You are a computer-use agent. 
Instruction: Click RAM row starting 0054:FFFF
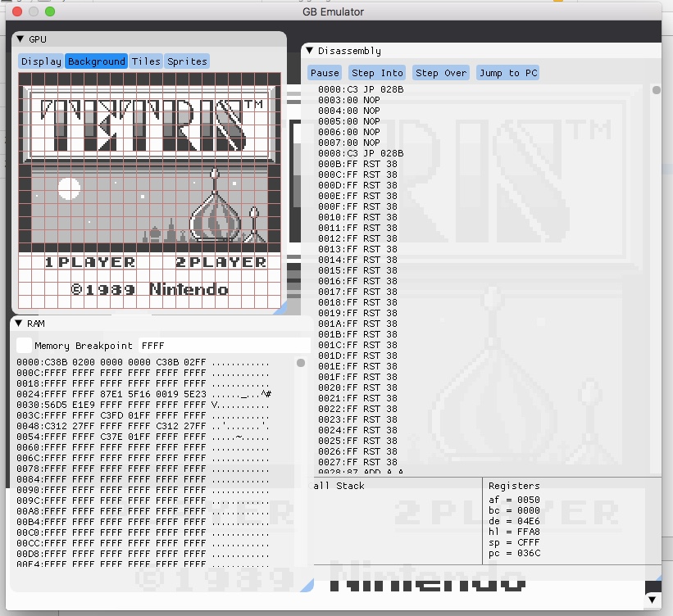(143, 437)
